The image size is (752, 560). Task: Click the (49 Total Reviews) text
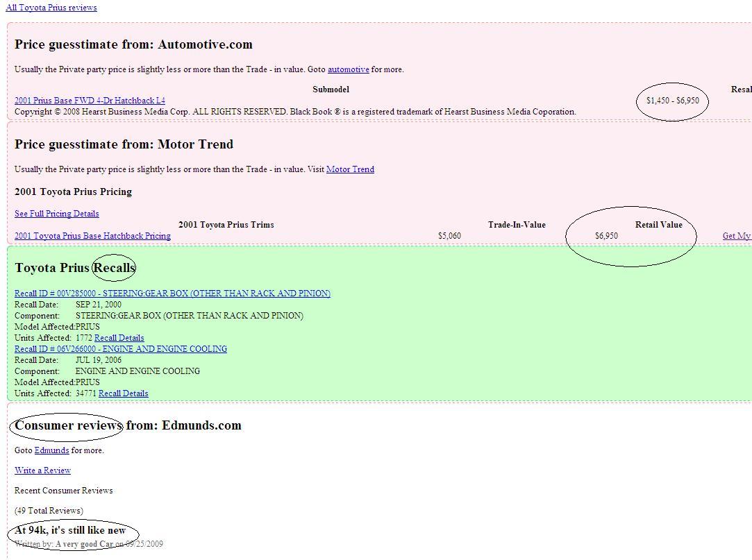pyautogui.click(x=49, y=510)
